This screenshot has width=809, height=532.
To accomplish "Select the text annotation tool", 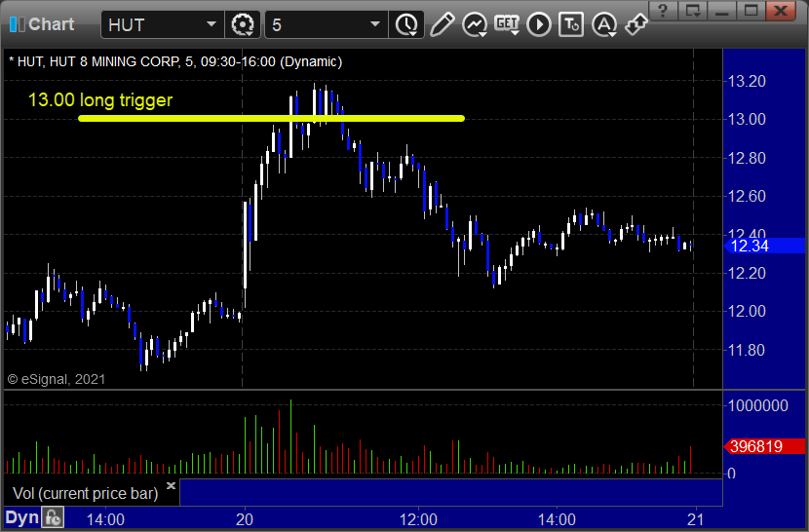I will click(571, 24).
